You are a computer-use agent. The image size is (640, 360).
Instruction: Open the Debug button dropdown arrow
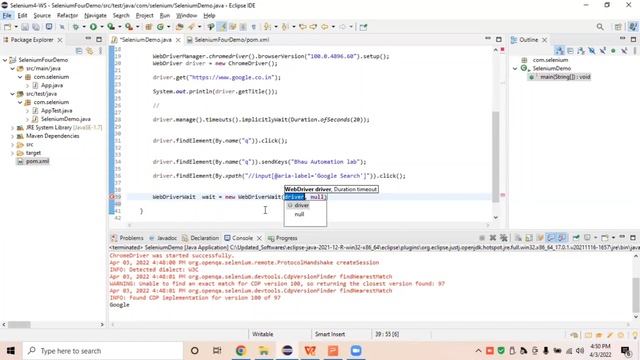click(84, 27)
